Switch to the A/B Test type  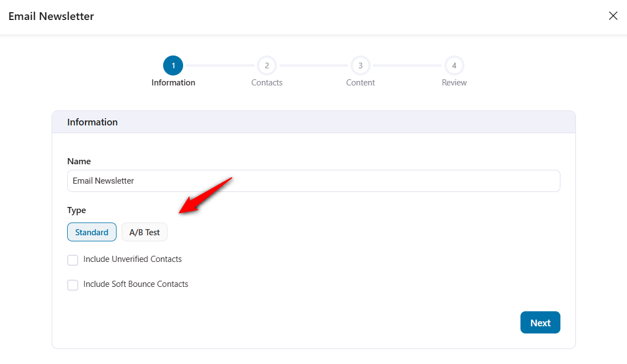pyautogui.click(x=144, y=232)
